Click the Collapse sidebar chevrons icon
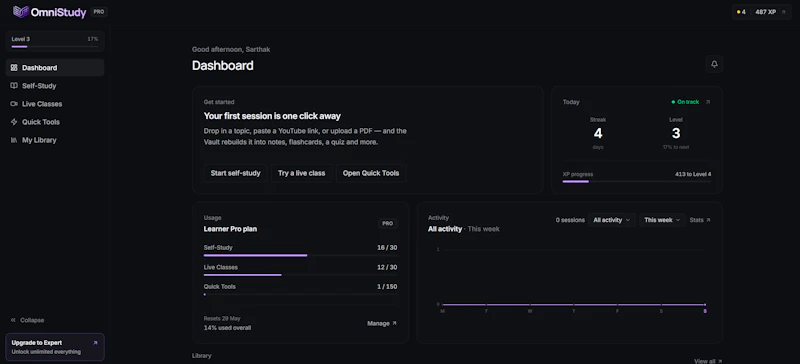This screenshot has width=800, height=364. [13, 320]
